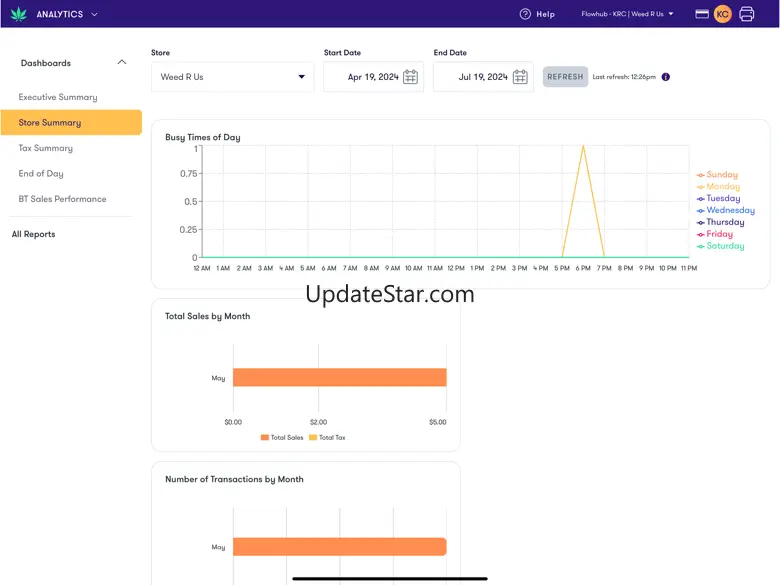Click the printer icon in header
The image size is (780, 585).
[x=747, y=14]
